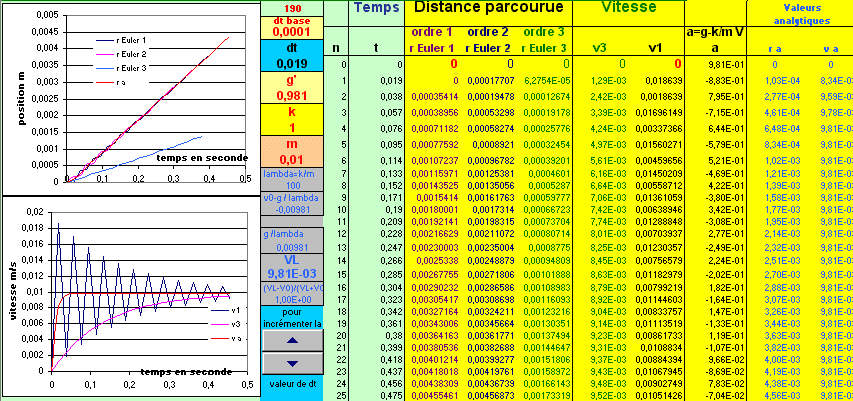The image size is (853, 401).
Task: Click the 'r Euler 3' column header in table
Action: pos(545,48)
